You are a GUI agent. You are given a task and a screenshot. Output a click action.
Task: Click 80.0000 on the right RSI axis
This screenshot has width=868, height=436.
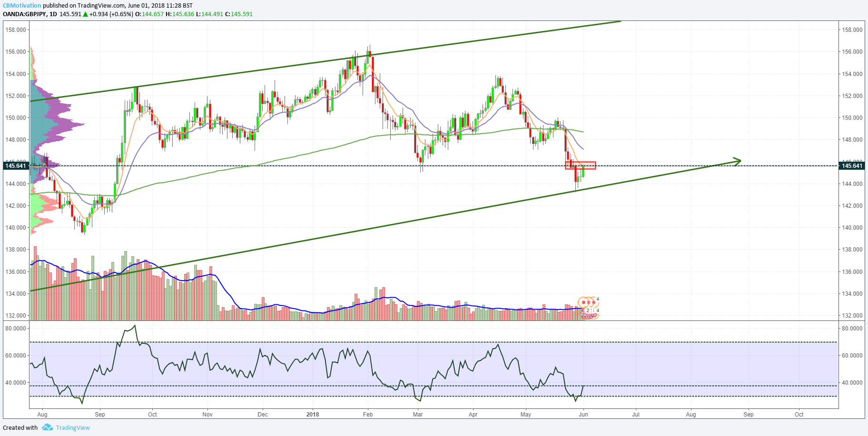(852, 329)
